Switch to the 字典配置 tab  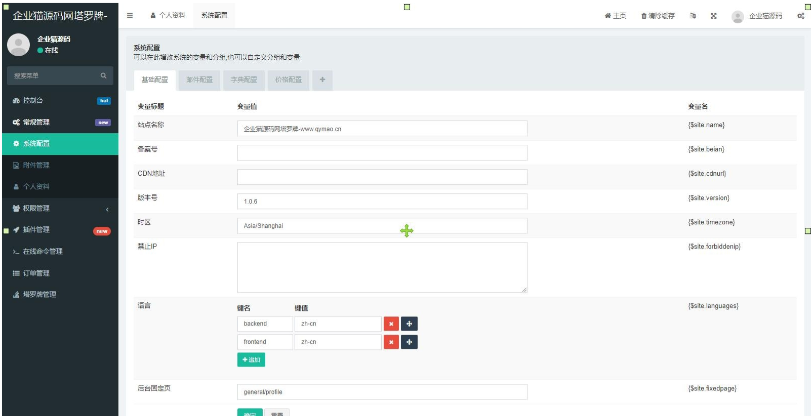[x=244, y=79]
